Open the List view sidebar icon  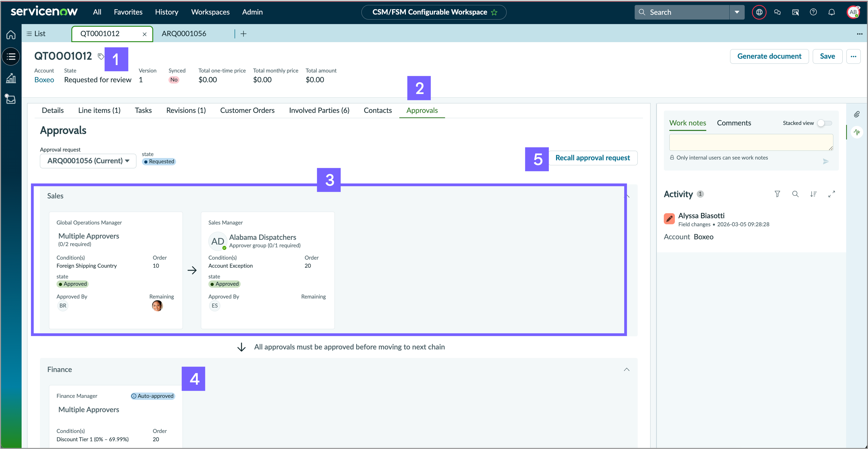pos(11,57)
